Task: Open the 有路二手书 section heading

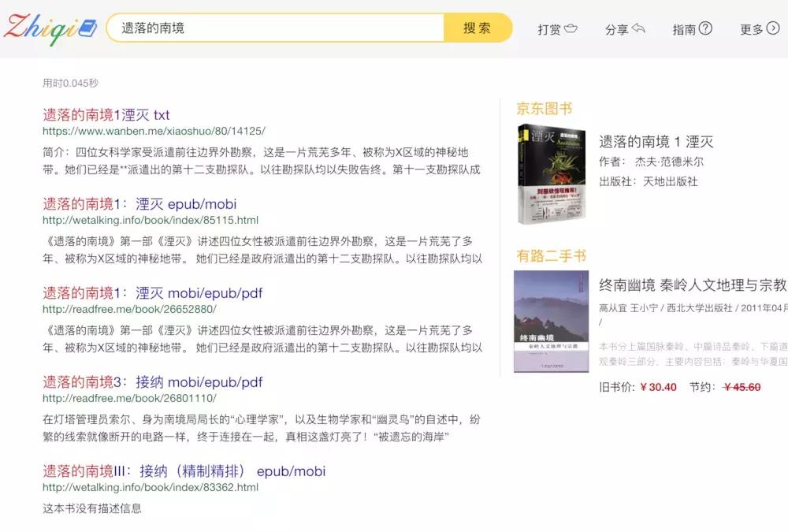Action: pyautogui.click(x=552, y=256)
